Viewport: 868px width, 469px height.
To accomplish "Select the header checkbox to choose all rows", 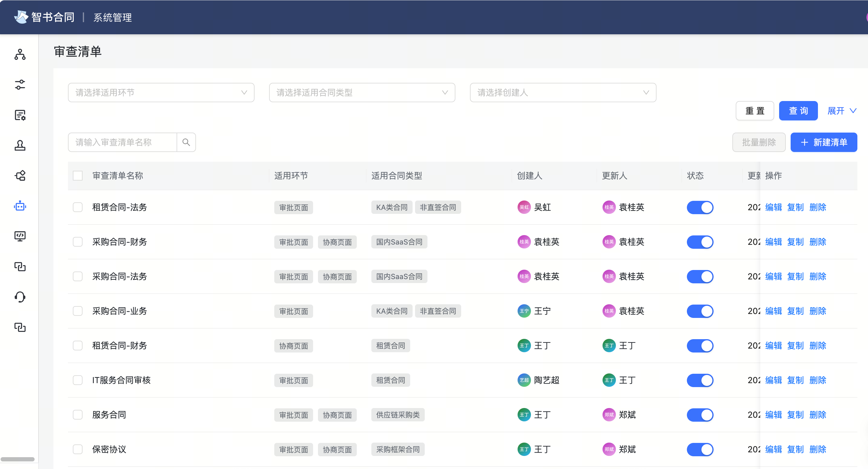I will [x=78, y=176].
